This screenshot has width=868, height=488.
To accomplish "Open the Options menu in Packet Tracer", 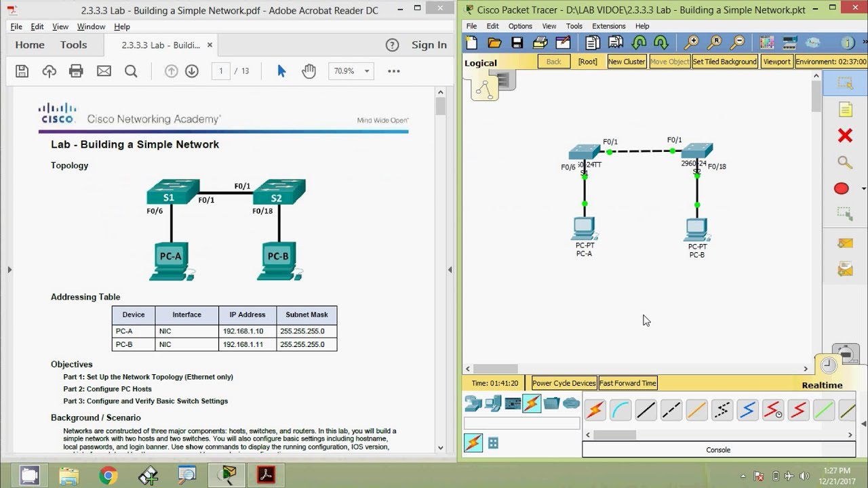I will click(520, 26).
